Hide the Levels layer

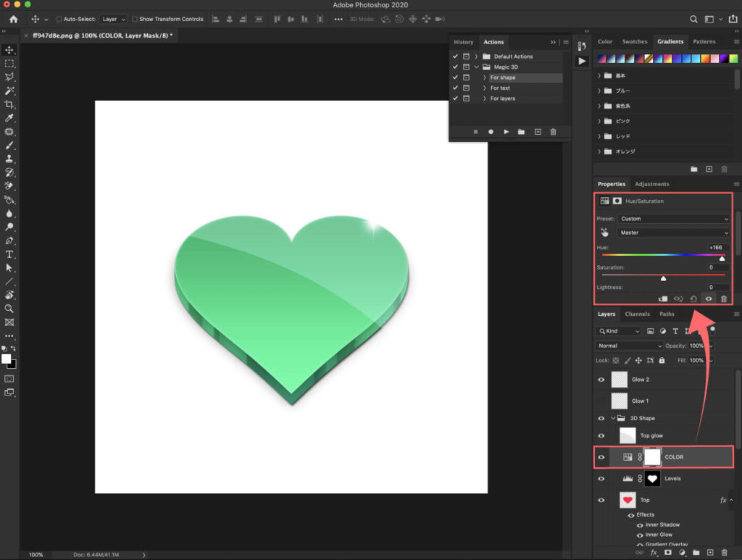(x=601, y=479)
